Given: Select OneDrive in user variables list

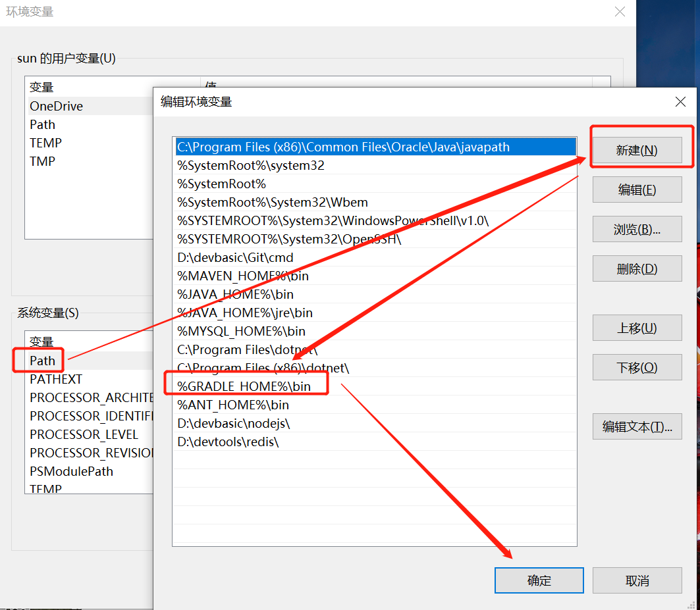Looking at the screenshot, I should [x=91, y=106].
